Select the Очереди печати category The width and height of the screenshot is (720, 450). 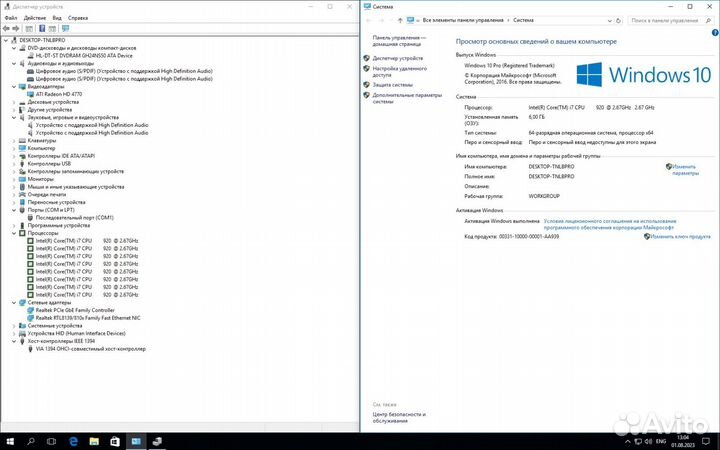46,195
